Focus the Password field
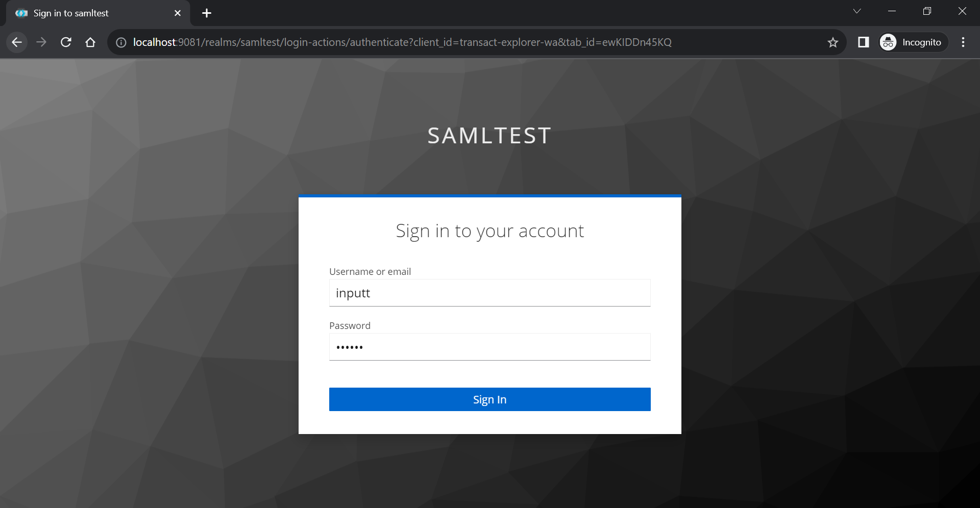Viewport: 980px width, 508px height. (489, 347)
